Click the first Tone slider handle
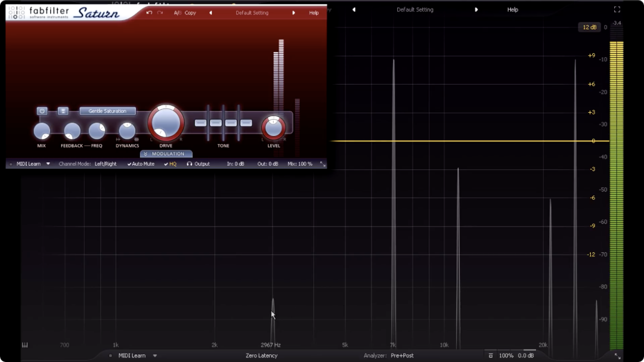Viewport: 644px width, 362px height. tap(200, 123)
